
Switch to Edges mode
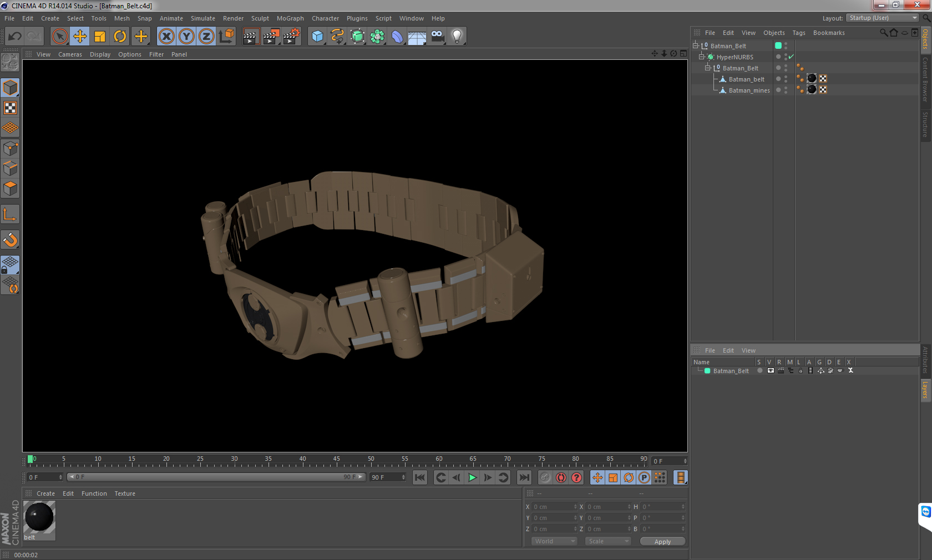point(11,169)
